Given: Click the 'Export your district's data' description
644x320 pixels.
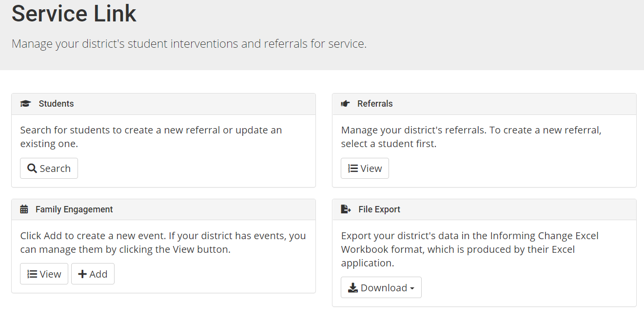Looking at the screenshot, I should point(470,249).
